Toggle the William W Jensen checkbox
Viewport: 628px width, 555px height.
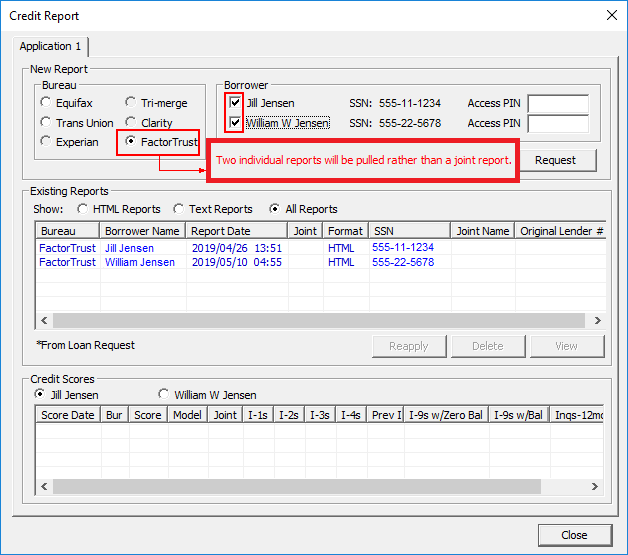[235, 123]
